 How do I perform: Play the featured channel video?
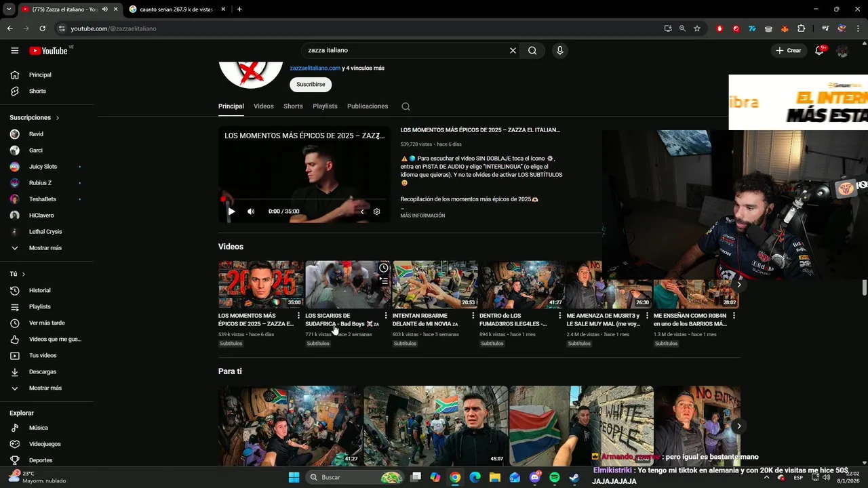(231, 211)
